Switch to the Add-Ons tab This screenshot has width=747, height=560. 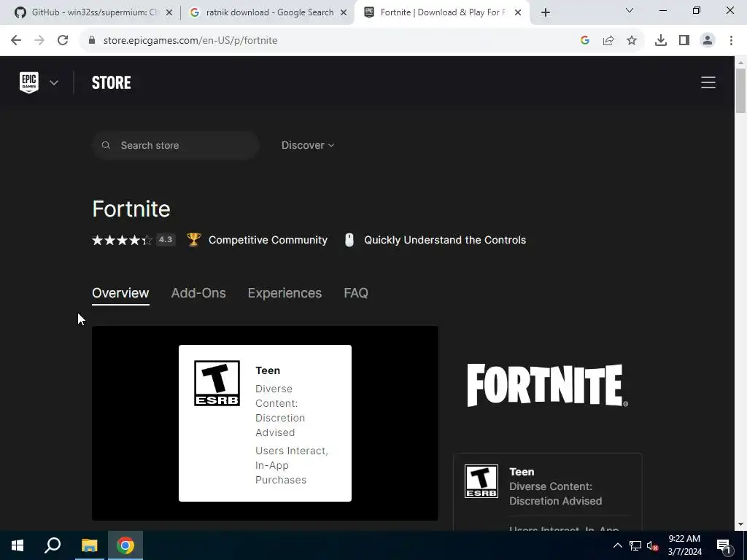pos(198,293)
